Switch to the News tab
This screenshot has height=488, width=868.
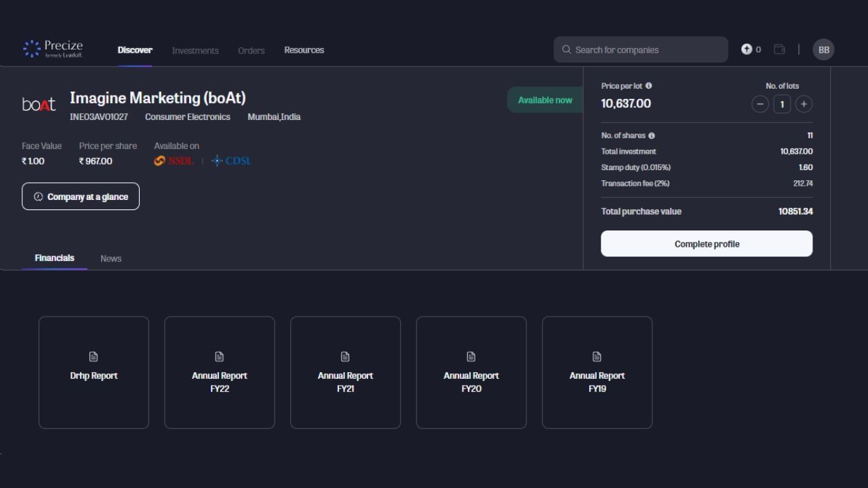[x=111, y=259]
